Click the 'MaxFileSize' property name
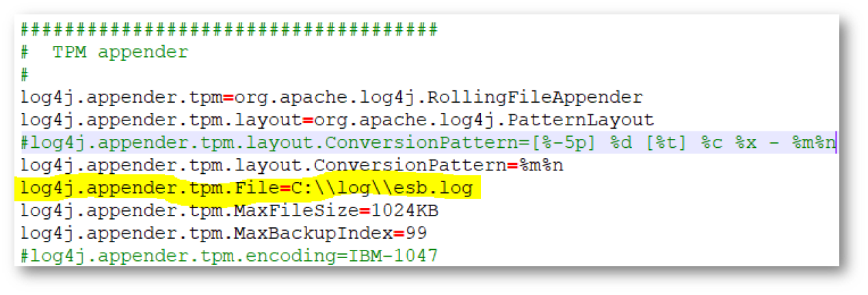 (298, 211)
